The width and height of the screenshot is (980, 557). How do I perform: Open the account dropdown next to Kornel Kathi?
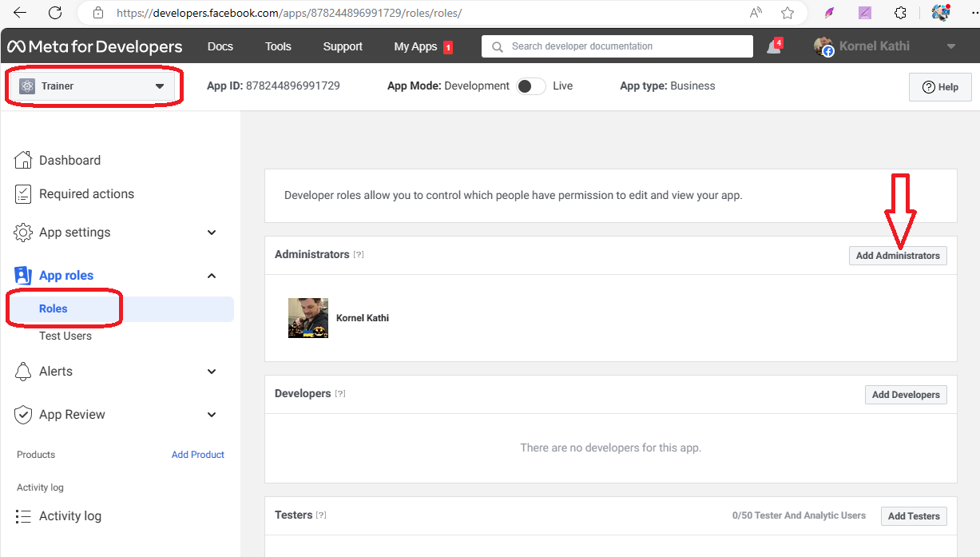click(950, 46)
